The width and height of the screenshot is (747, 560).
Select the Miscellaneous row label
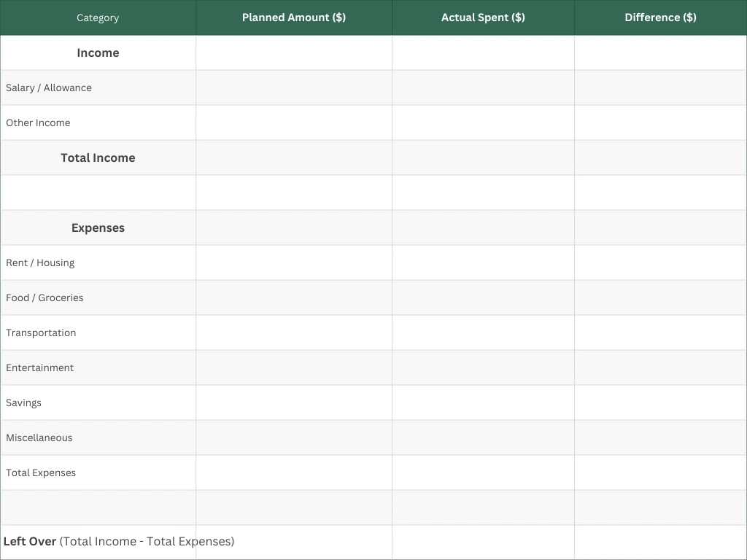[x=39, y=437]
